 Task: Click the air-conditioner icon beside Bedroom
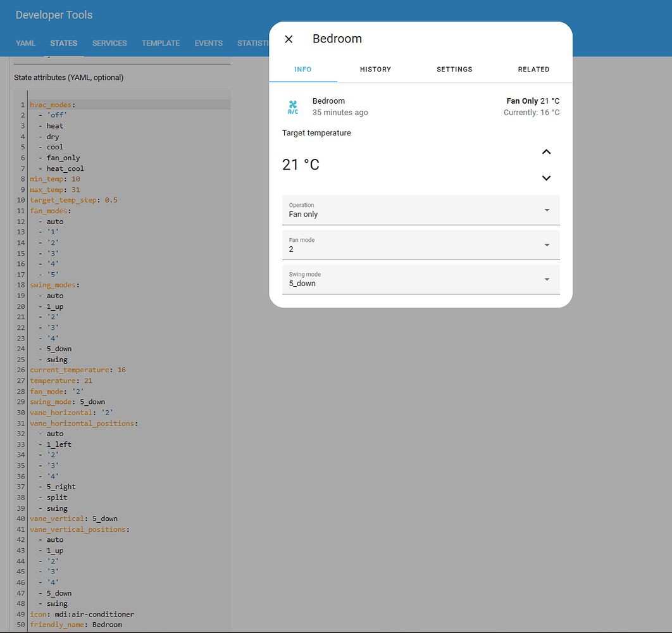[x=293, y=108]
